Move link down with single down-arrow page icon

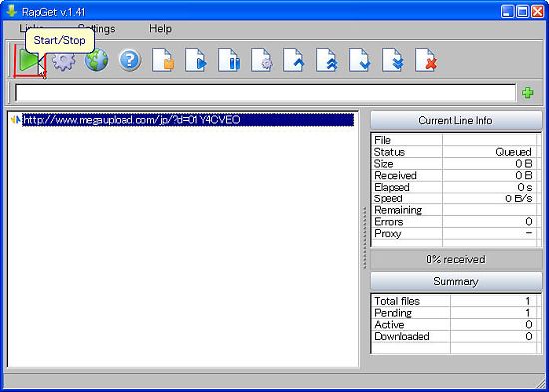tap(360, 60)
